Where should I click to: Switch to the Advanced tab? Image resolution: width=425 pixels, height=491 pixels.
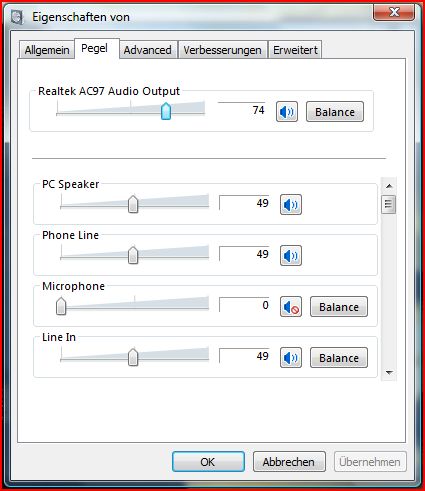[x=148, y=50]
